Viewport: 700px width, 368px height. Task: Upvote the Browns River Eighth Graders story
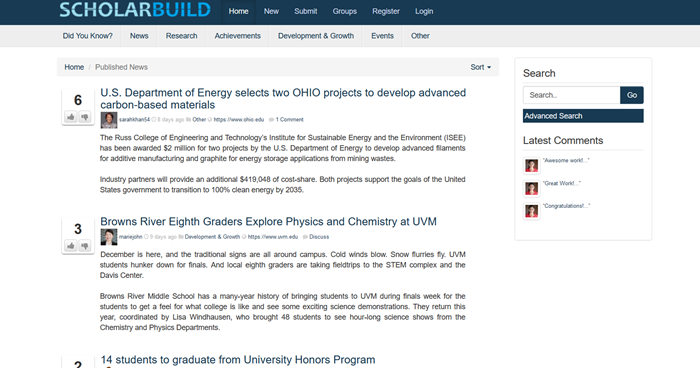pyautogui.click(x=71, y=246)
